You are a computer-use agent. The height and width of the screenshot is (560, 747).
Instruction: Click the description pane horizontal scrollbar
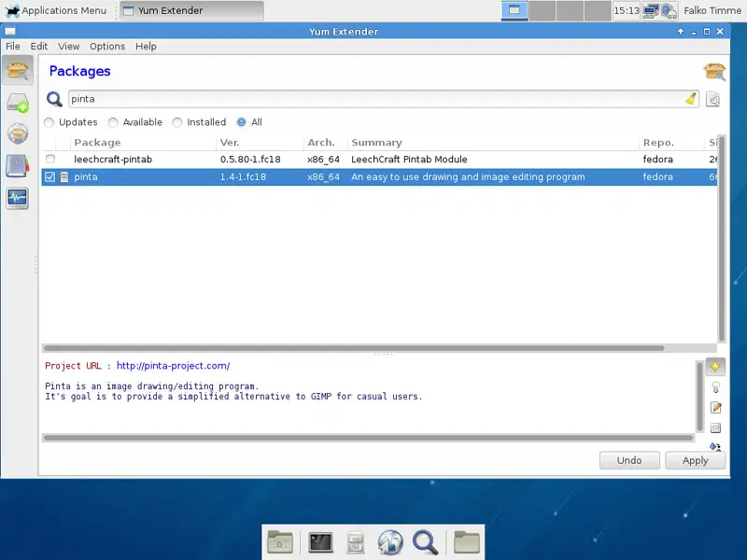pos(368,438)
